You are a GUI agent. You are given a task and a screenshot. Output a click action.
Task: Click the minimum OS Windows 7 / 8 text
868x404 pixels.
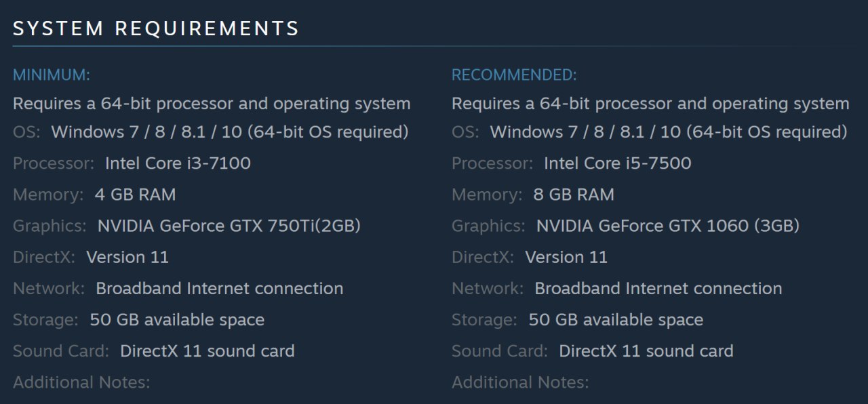click(229, 132)
